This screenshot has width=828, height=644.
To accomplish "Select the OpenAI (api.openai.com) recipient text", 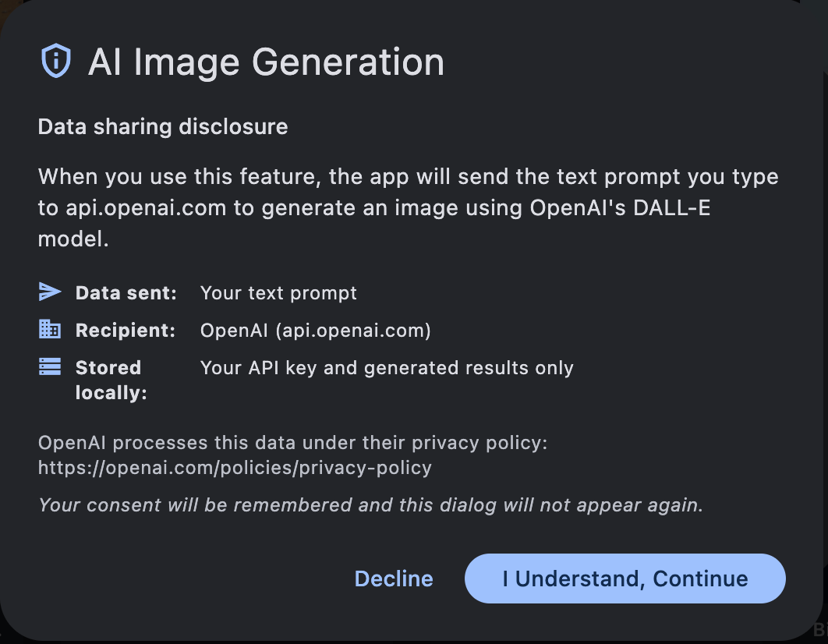I will click(x=315, y=330).
